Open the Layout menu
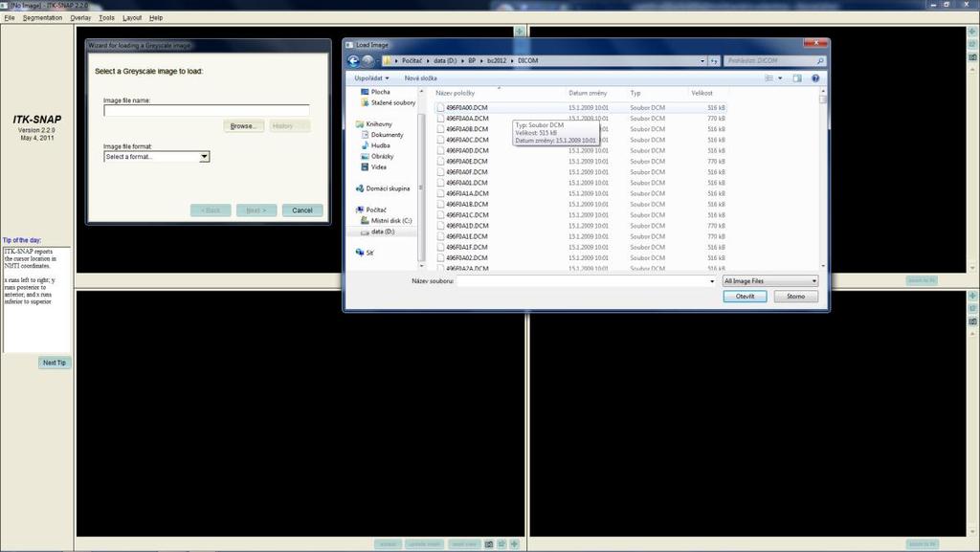The image size is (980, 552). pyautogui.click(x=132, y=17)
